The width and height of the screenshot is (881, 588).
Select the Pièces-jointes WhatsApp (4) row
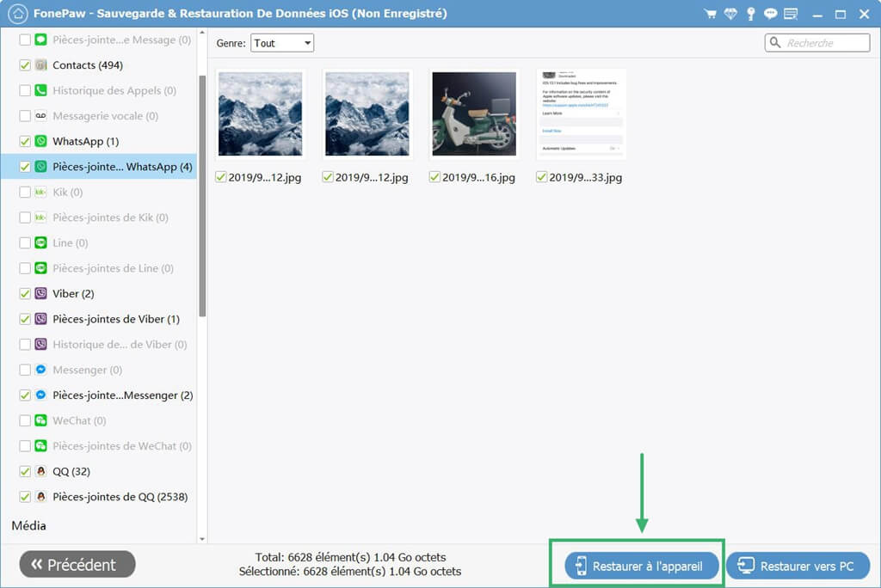[x=99, y=167]
